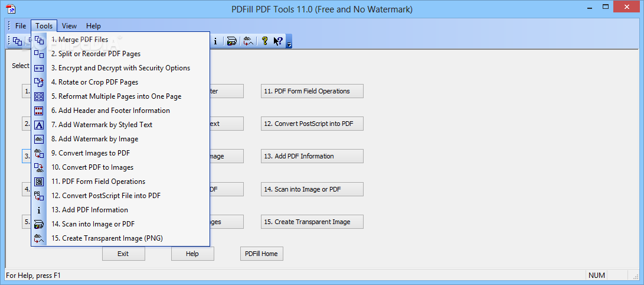Click the Convert PDF to Images menu icon
Image resolution: width=644 pixels, height=285 pixels.
(x=39, y=167)
